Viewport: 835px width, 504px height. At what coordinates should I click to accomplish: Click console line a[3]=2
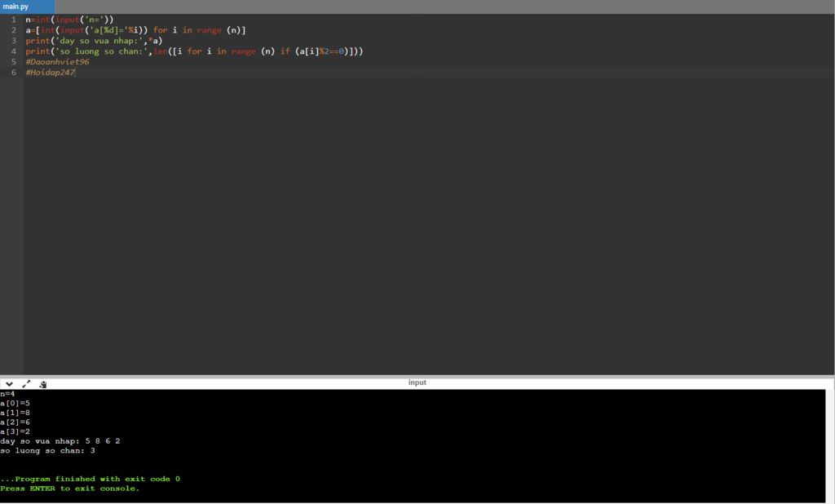point(15,432)
